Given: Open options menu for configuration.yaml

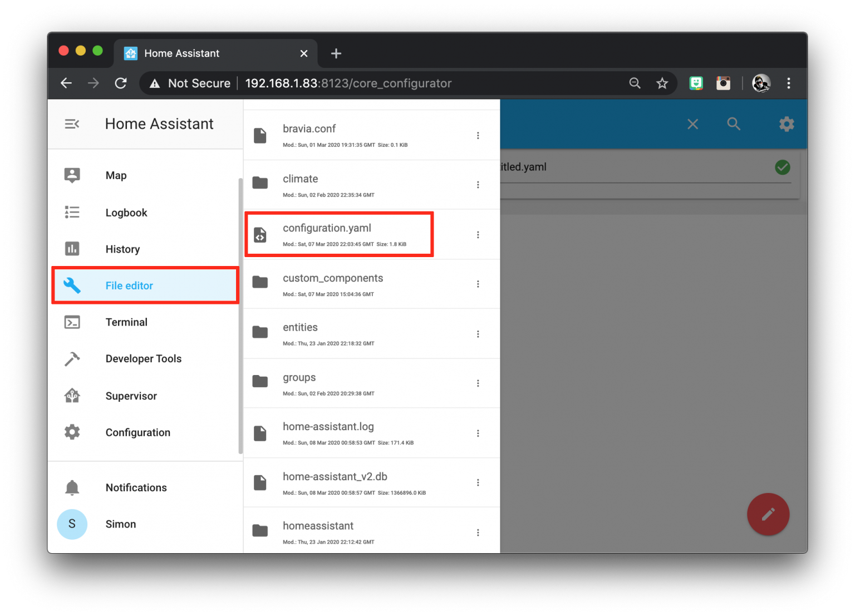Looking at the screenshot, I should pos(478,234).
